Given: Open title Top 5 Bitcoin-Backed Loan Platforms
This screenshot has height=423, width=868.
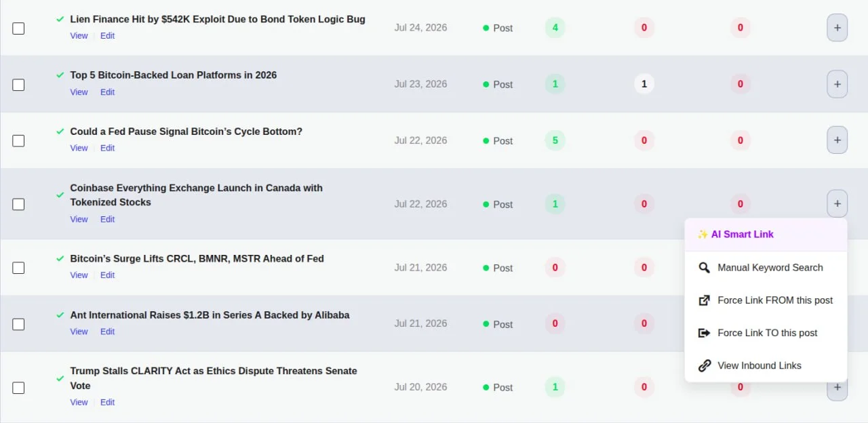Looking at the screenshot, I should click(174, 75).
